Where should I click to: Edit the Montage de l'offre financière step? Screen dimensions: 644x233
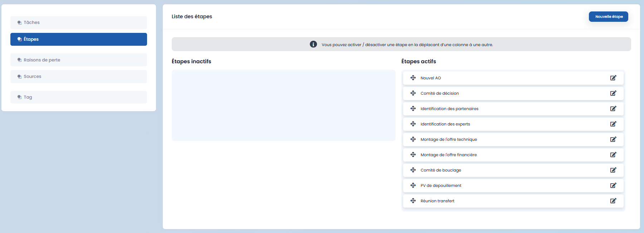(x=613, y=155)
